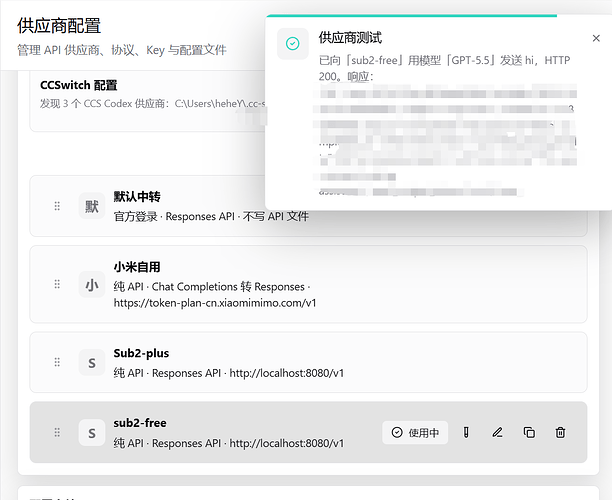Click the S avatar icon of Sub2-plus
The image size is (612, 500).
pyautogui.click(x=92, y=363)
